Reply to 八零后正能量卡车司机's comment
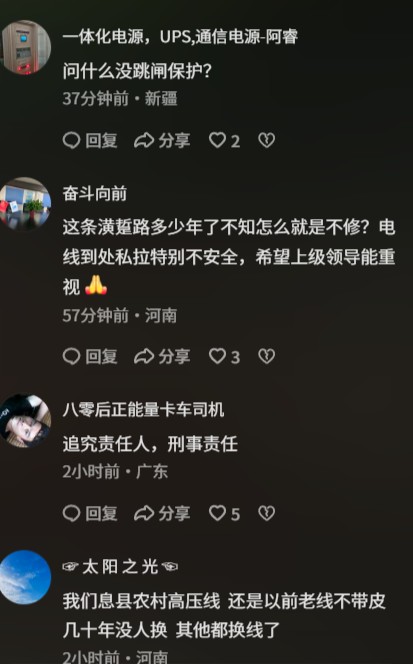 tap(90, 514)
